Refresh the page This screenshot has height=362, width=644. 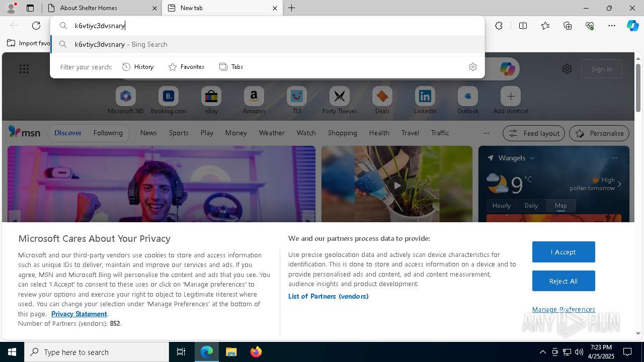pos(36,26)
